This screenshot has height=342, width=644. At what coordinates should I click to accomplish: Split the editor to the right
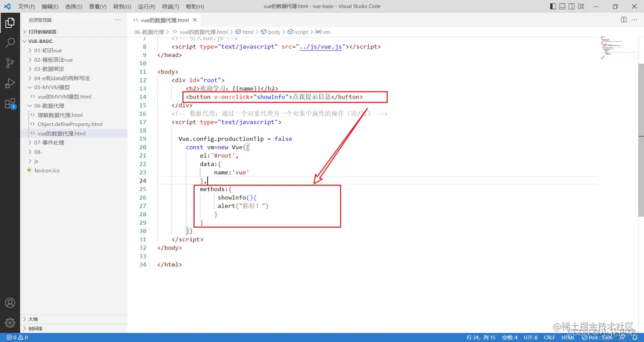click(623, 20)
